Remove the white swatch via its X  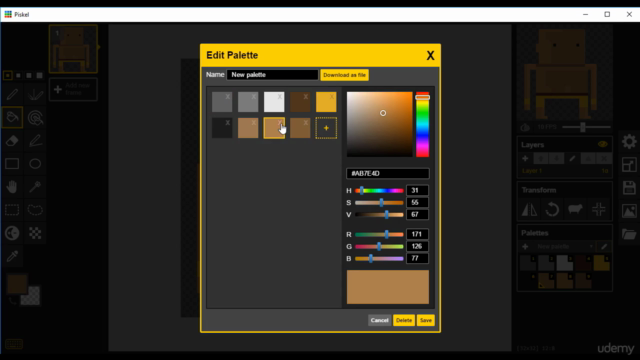pyautogui.click(x=280, y=97)
